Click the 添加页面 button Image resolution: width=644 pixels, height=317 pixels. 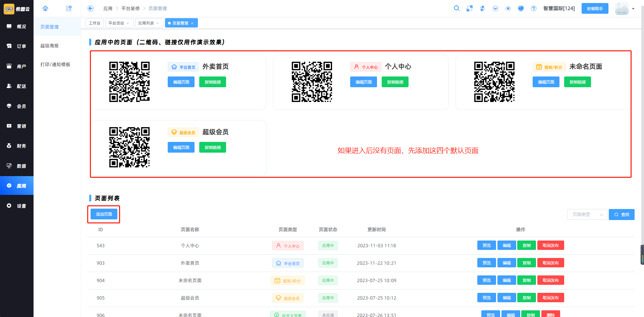click(x=104, y=214)
